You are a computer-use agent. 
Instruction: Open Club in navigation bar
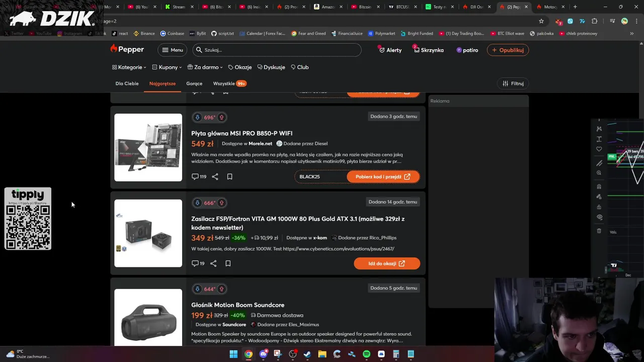tap(299, 67)
